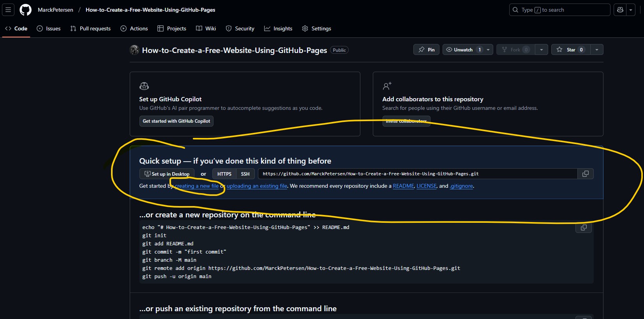Open the hamburger navigation menu
644x319 pixels.
coord(8,10)
